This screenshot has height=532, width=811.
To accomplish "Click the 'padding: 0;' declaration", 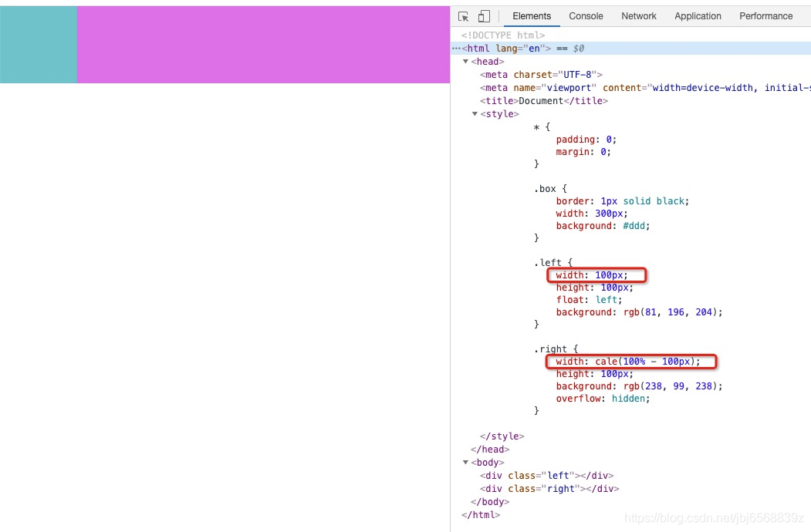I will point(586,140).
